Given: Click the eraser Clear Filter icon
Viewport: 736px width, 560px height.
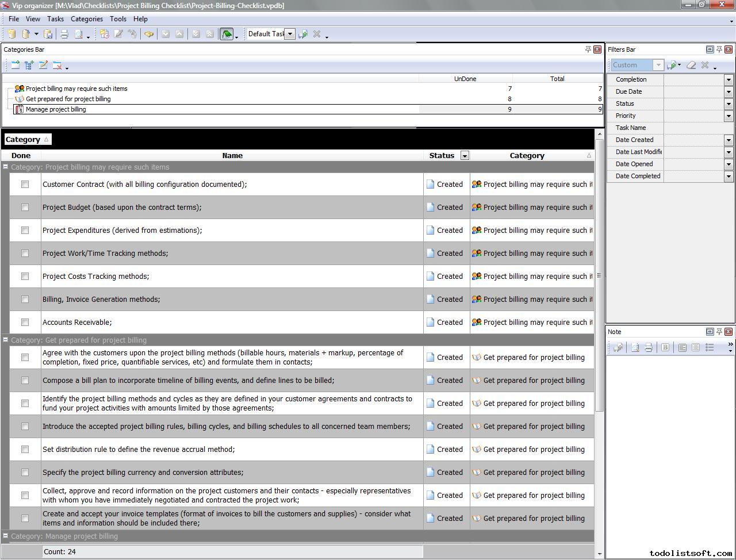Looking at the screenshot, I should (x=691, y=66).
